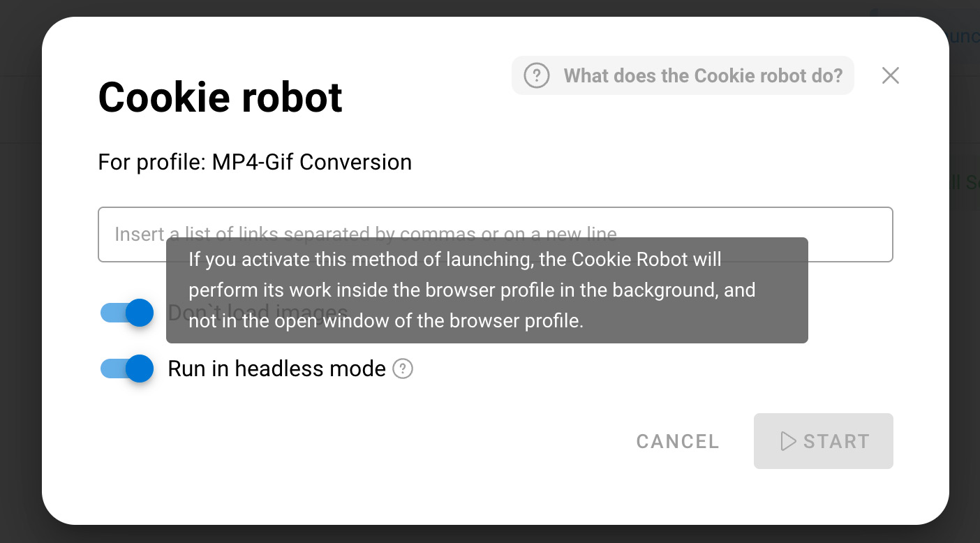
Task: Click the dimmed backdrop below the dialog
Action: pyautogui.click(x=489, y=535)
